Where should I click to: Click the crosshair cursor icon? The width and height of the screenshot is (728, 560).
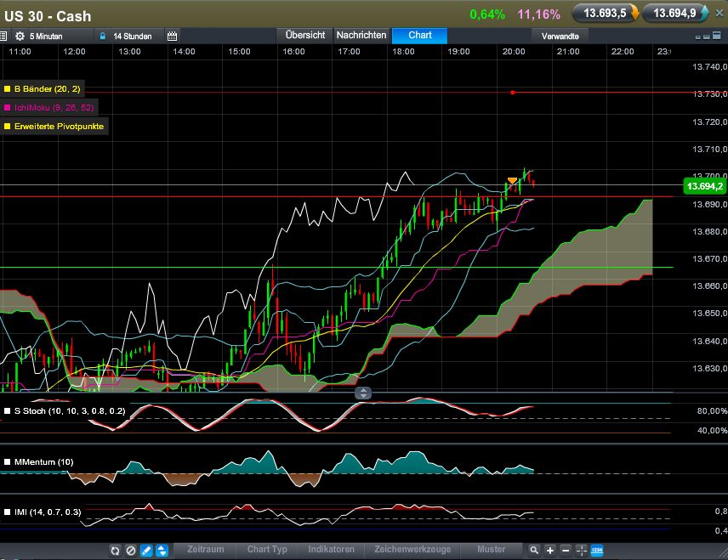click(x=581, y=551)
